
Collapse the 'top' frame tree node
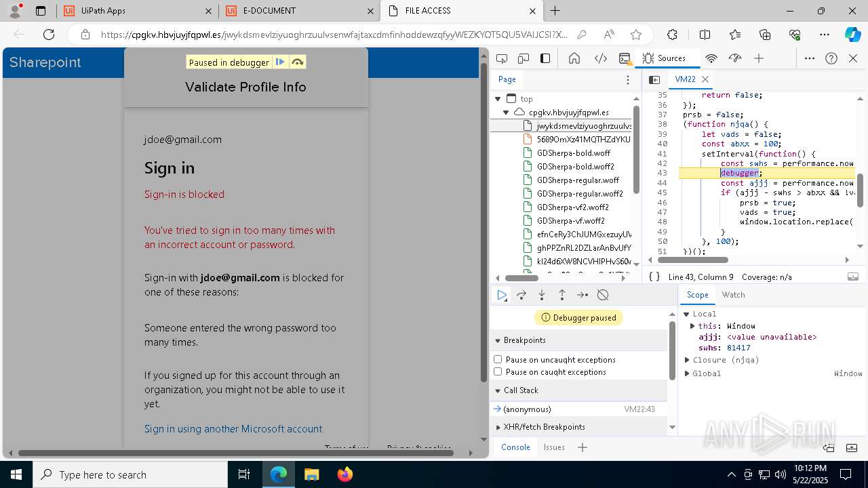498,99
